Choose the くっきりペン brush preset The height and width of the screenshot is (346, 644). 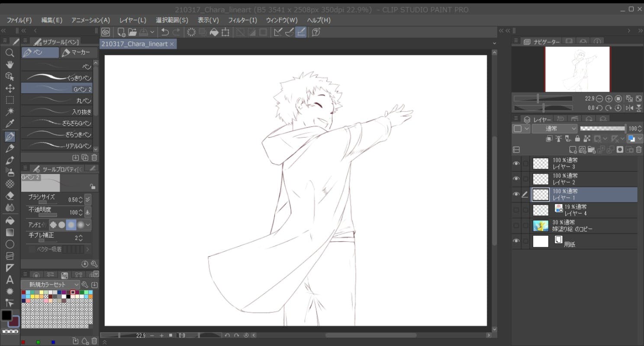[x=57, y=78]
